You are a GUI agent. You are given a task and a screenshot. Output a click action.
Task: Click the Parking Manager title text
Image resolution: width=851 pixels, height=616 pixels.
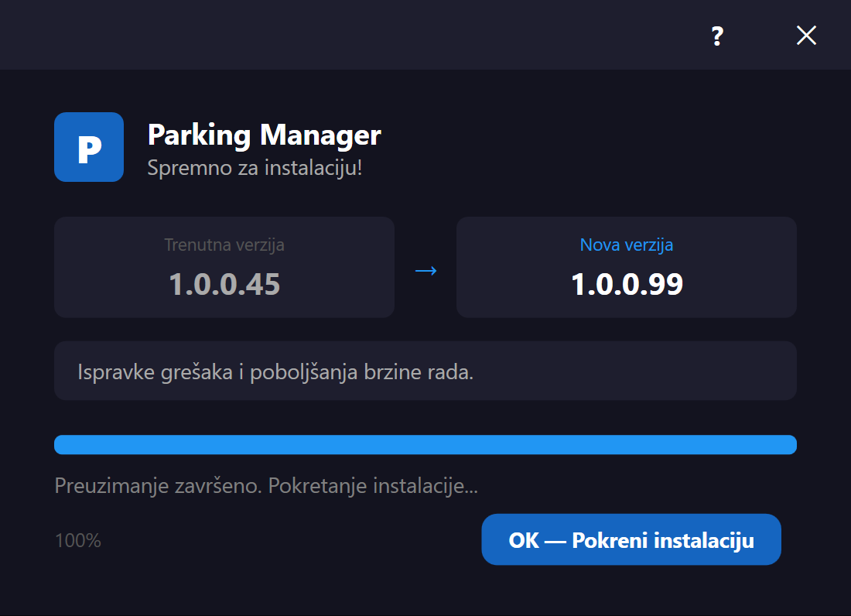265,135
